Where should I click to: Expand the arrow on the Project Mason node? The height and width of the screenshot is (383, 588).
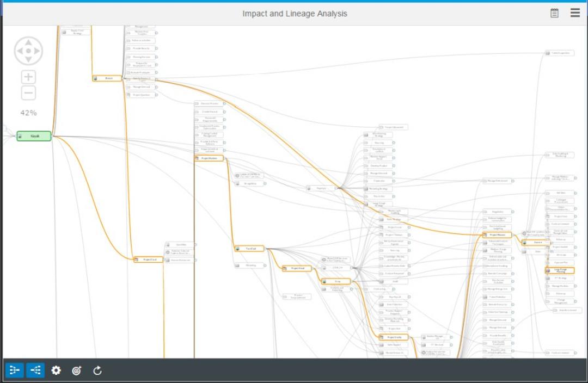(512, 235)
